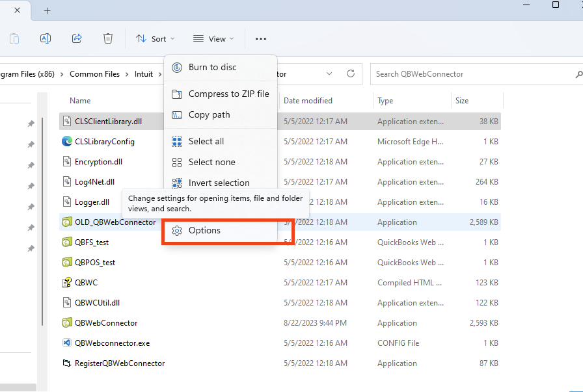Viewport: 583px width, 392px height.
Task: Sort by Type column header
Action: point(385,101)
